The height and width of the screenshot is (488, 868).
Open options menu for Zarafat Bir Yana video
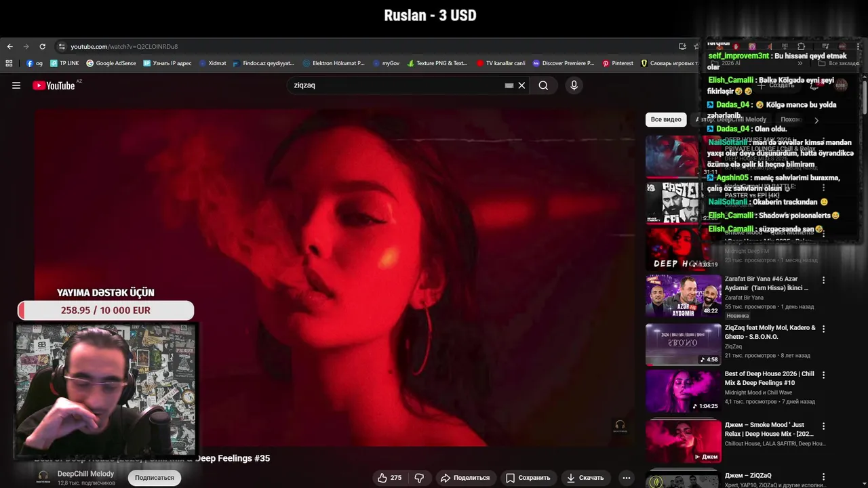824,280
